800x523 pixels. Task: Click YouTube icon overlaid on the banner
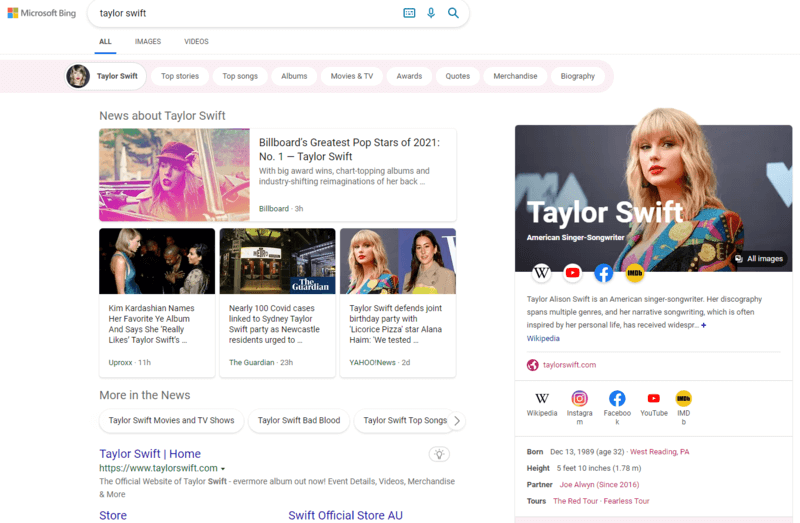[x=572, y=272]
